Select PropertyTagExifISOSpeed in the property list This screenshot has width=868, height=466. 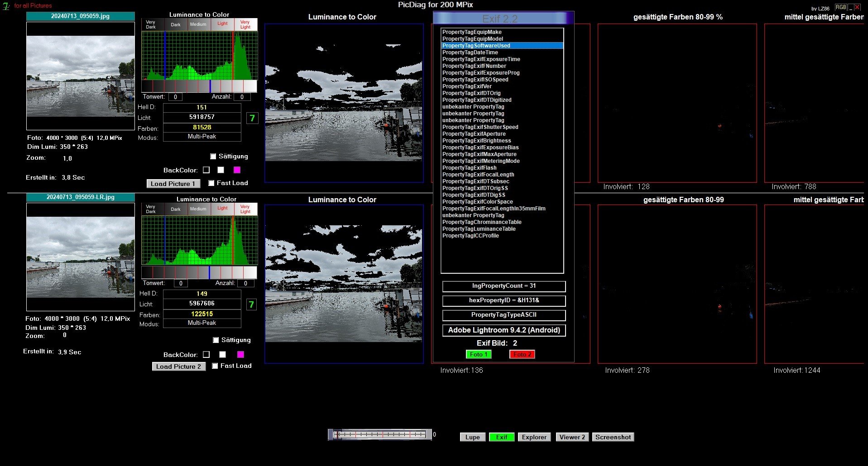475,80
